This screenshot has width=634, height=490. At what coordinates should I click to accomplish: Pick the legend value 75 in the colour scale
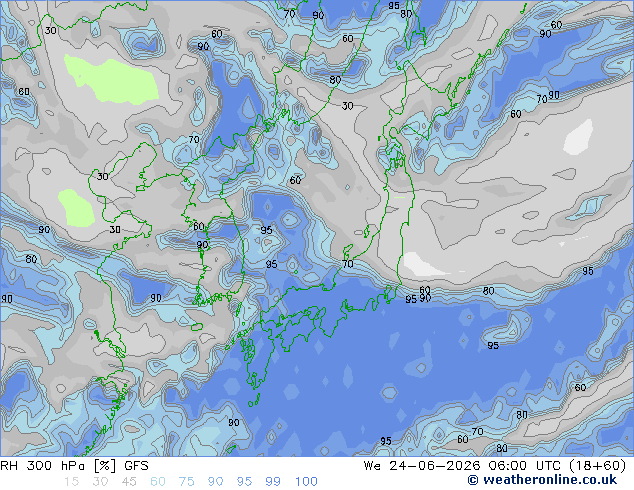point(186,482)
